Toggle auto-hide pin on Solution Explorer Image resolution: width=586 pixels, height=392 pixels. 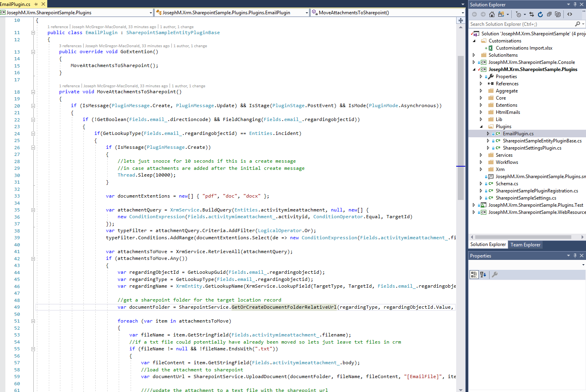(x=575, y=4)
